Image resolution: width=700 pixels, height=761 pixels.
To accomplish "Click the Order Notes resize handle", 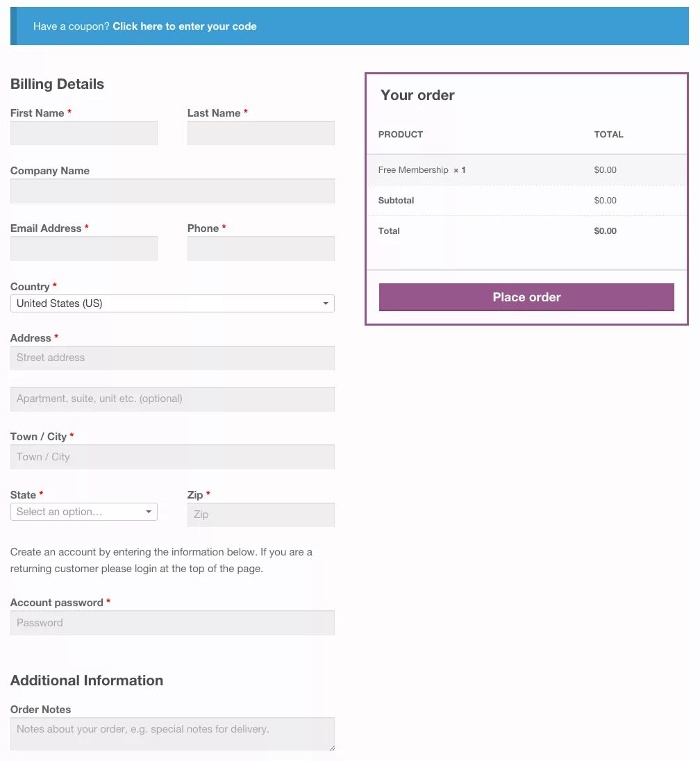I will click(x=331, y=747).
